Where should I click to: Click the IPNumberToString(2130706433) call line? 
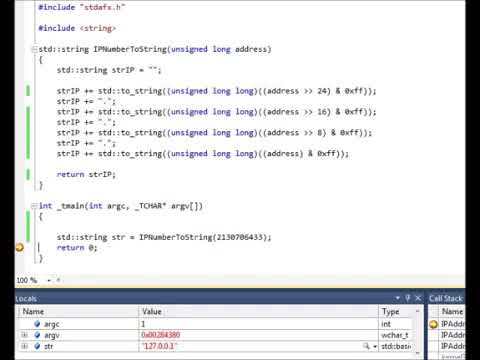tap(164, 237)
